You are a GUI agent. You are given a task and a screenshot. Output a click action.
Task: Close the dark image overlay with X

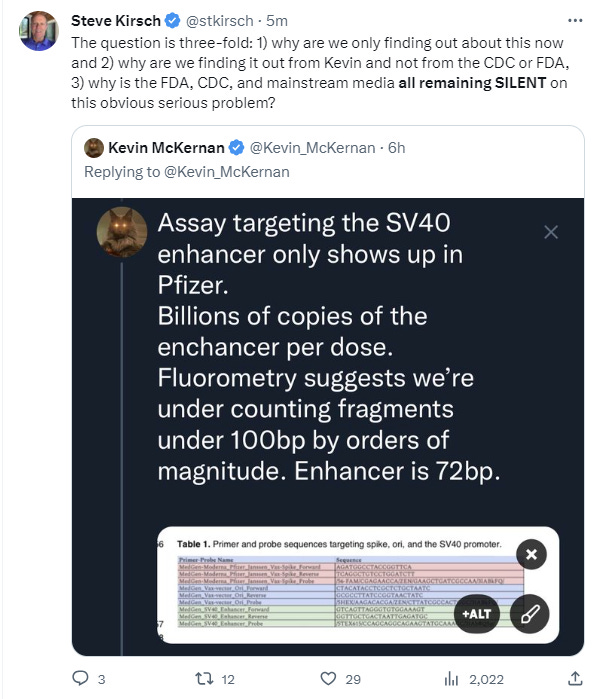[550, 232]
